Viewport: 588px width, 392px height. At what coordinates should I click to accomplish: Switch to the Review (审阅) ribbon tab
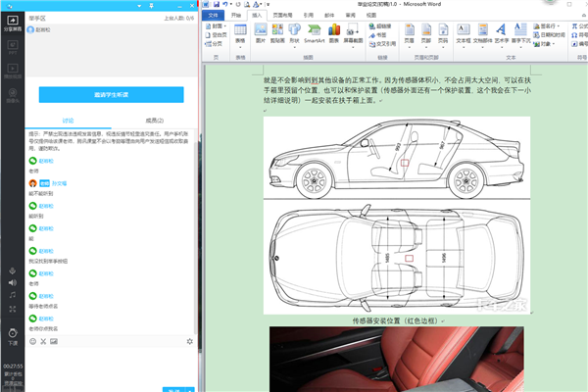[x=350, y=15]
